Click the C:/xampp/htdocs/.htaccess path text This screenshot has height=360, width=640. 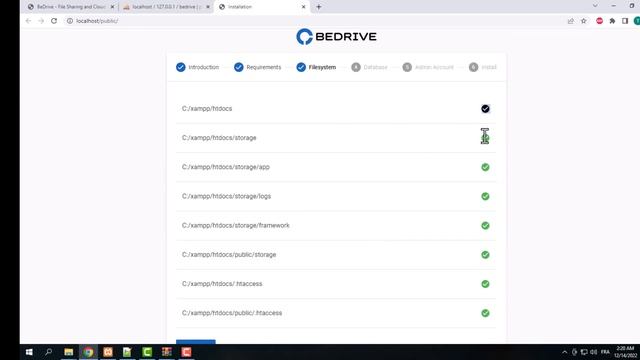pyautogui.click(x=222, y=284)
